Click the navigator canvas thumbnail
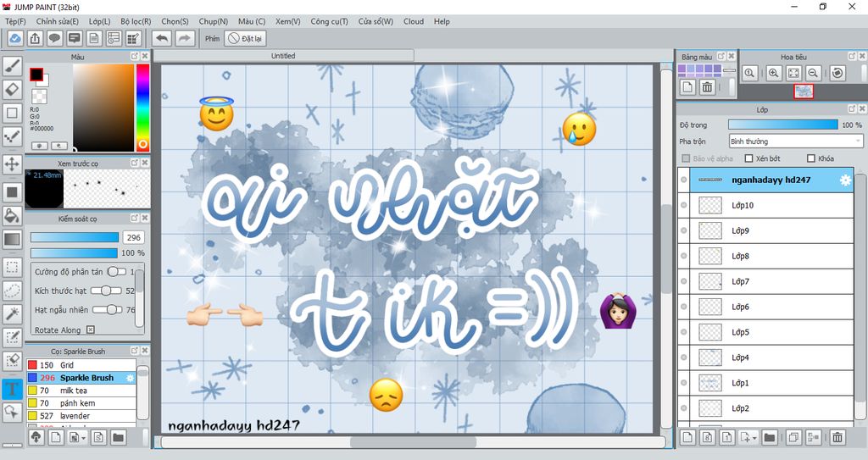Viewport: 868px width, 460px height. click(x=804, y=91)
